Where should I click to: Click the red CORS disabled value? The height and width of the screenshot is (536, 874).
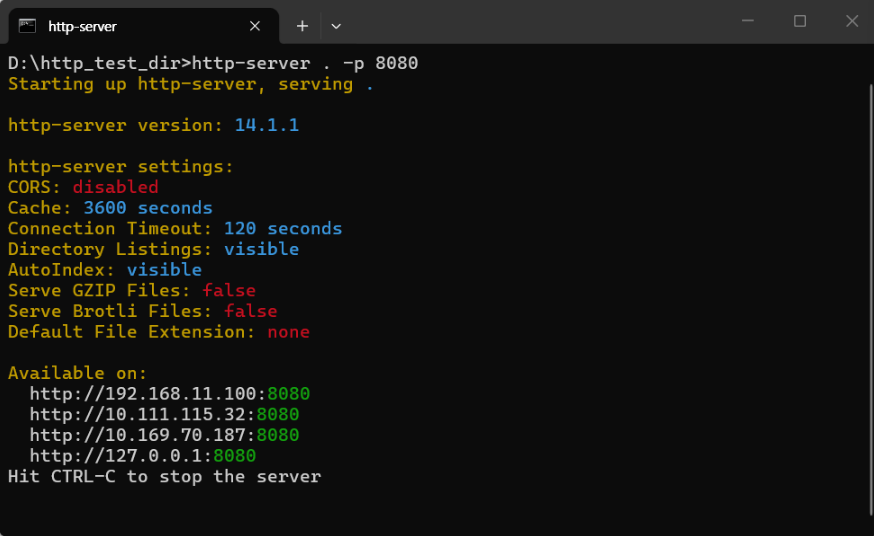click(x=115, y=187)
